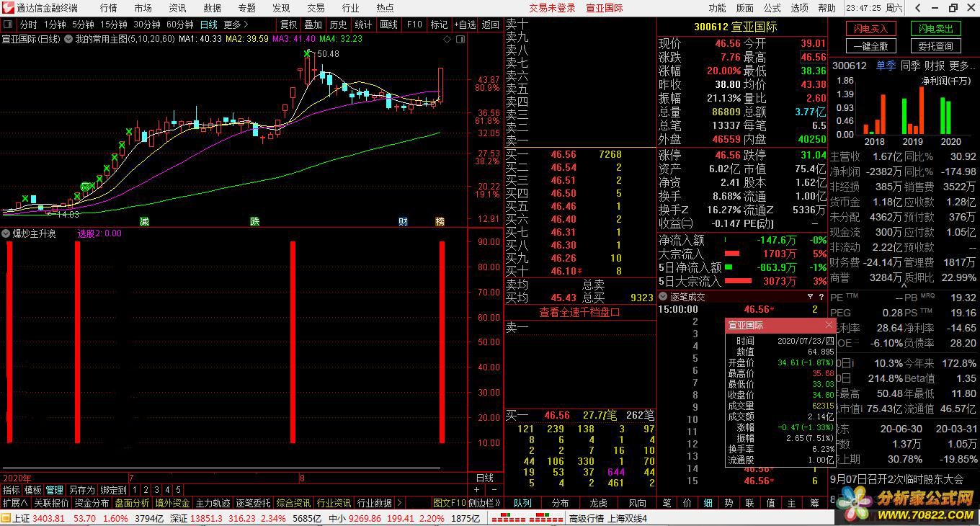Select the 日线 daily timeframe

coord(208,24)
